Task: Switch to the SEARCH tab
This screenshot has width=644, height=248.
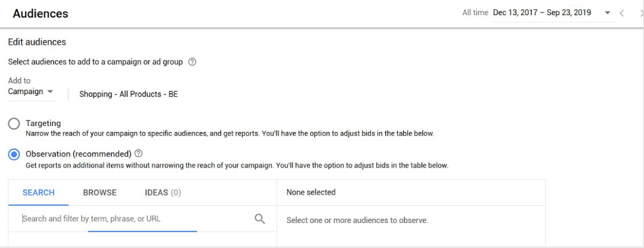Action: 39,193
